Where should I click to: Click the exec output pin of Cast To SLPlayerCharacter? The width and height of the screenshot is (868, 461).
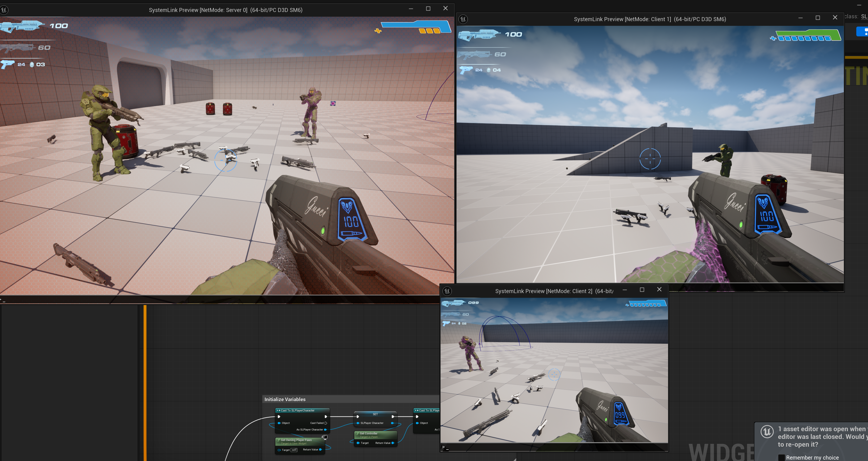click(325, 417)
